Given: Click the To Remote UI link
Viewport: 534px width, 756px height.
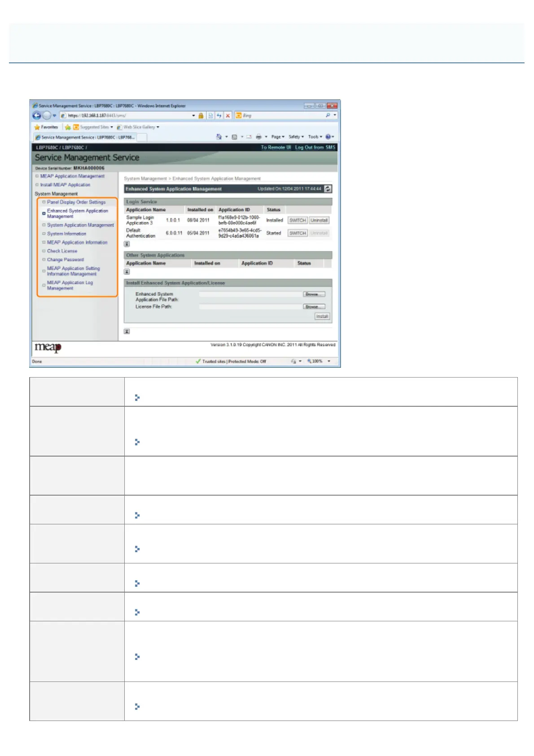Looking at the screenshot, I should 276,147.
